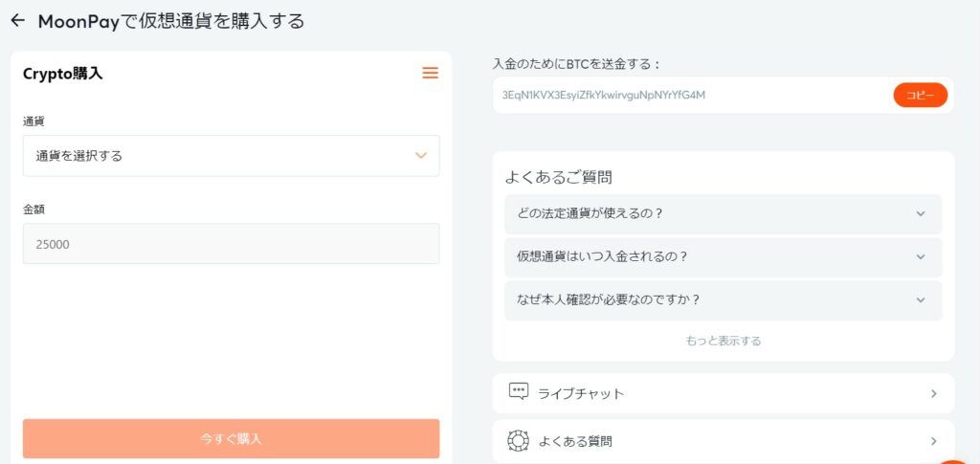Go back using the left arrow icon
This screenshot has height=464, width=980.
(x=17, y=21)
